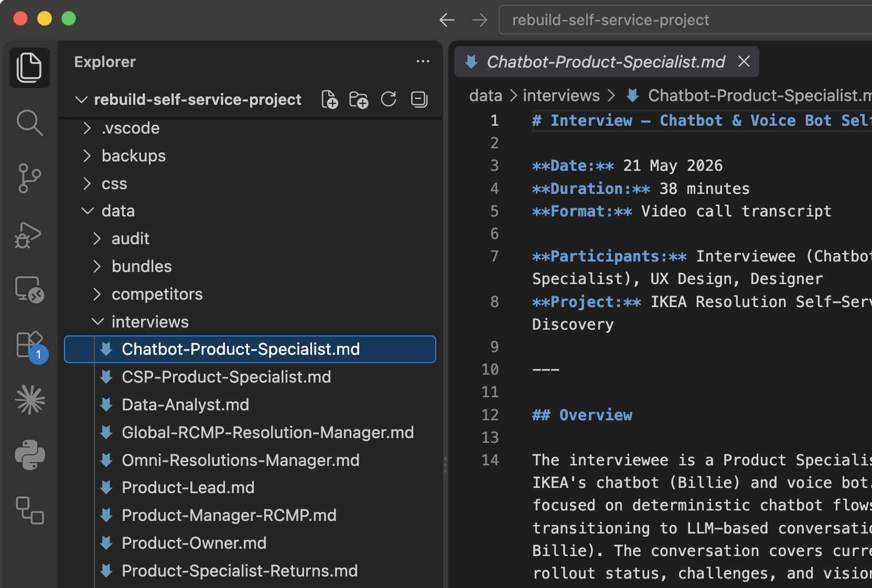Collapse all folders in explorer
The width and height of the screenshot is (872, 588).
419,99
